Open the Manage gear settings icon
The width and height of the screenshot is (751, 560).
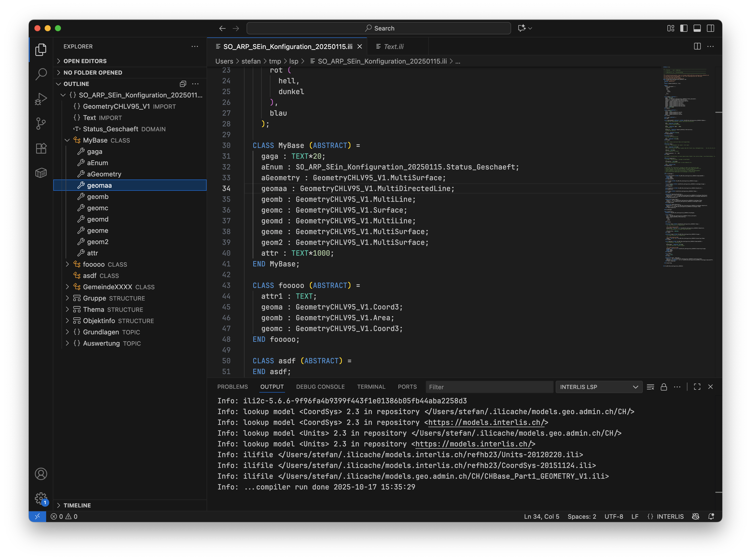pos(41,498)
